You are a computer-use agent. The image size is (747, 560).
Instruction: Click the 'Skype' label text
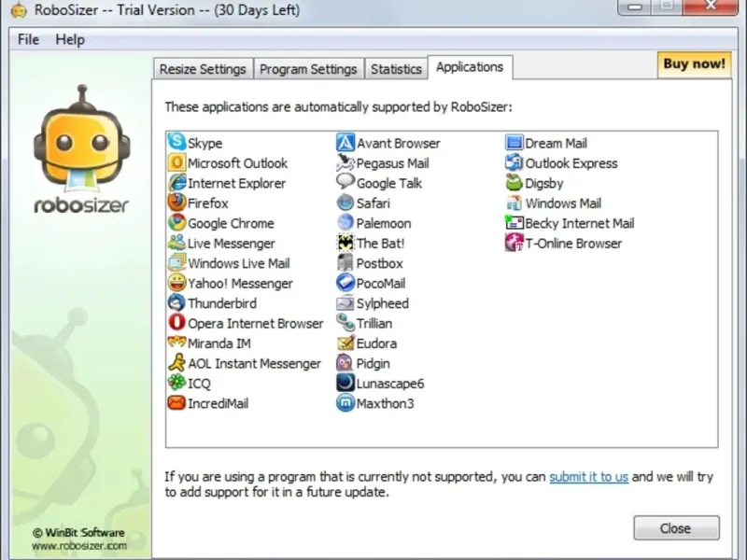pos(204,144)
